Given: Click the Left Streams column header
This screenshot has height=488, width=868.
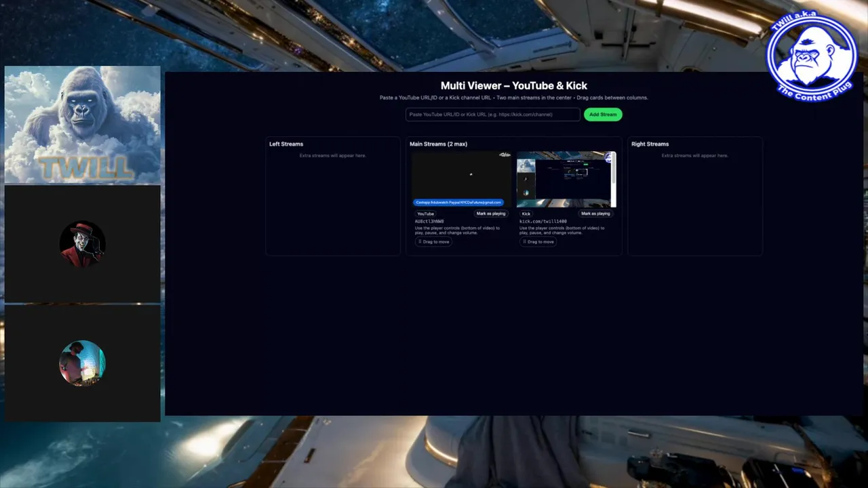Looking at the screenshot, I should (286, 144).
